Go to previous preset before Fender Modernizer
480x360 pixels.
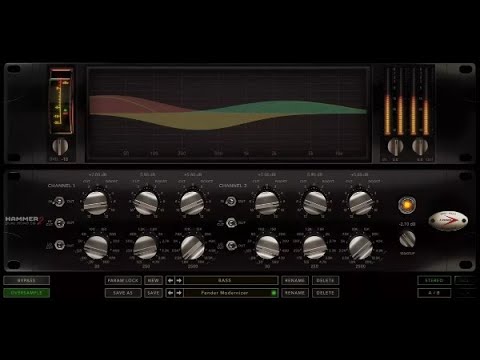170,293
